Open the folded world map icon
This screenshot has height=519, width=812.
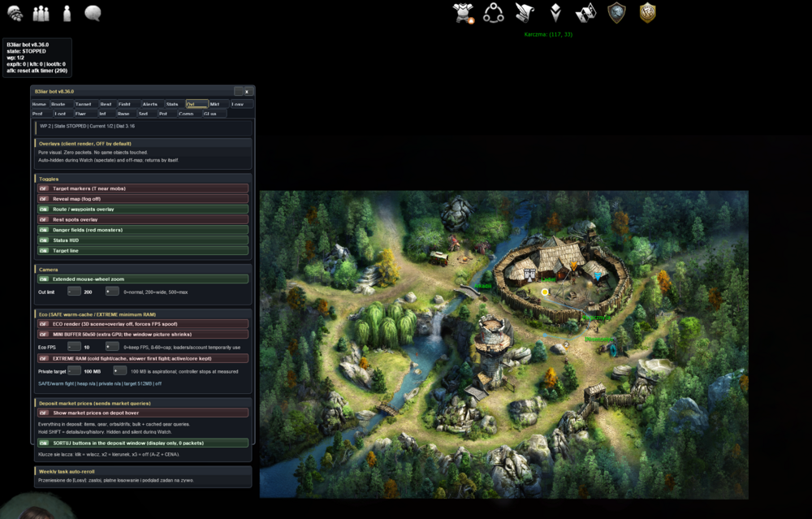coord(585,13)
